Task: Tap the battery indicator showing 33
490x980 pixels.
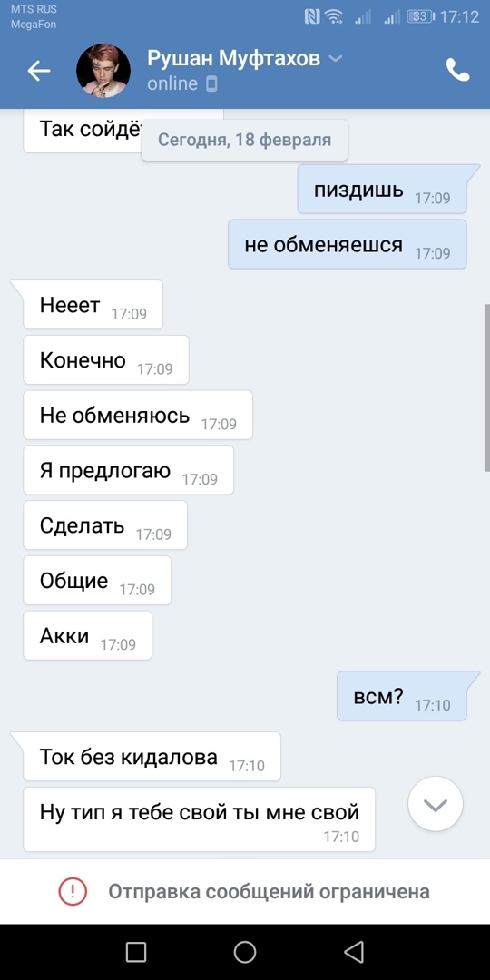Action: [421, 16]
